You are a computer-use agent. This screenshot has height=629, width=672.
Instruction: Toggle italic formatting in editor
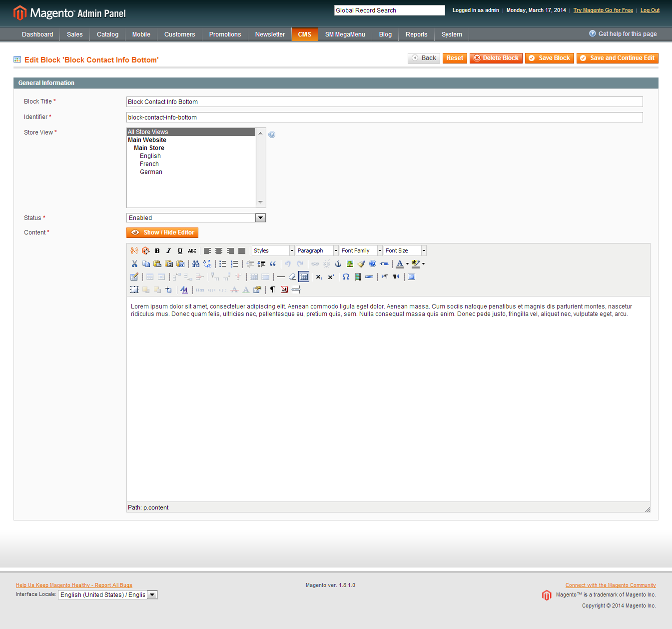coord(169,250)
